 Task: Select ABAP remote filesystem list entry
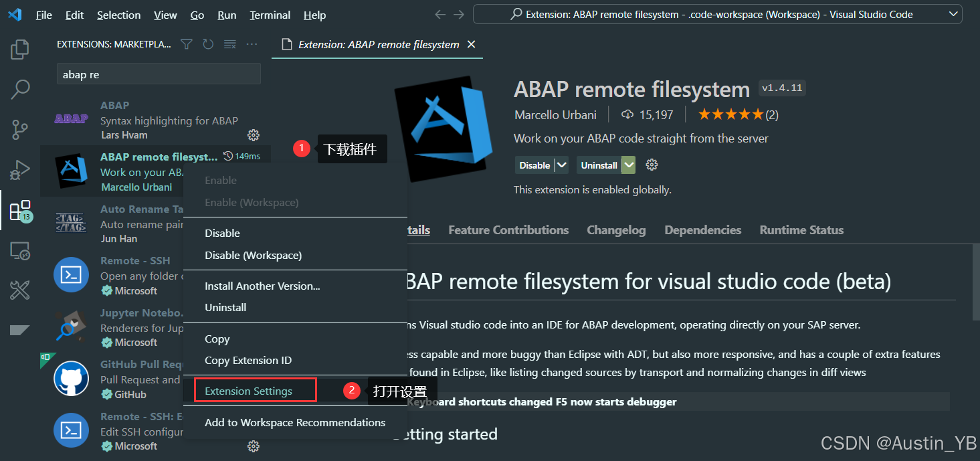[x=156, y=171]
